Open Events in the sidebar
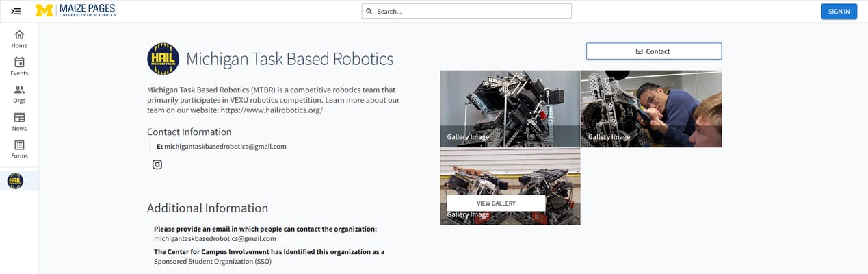The width and height of the screenshot is (868, 274). tap(19, 66)
